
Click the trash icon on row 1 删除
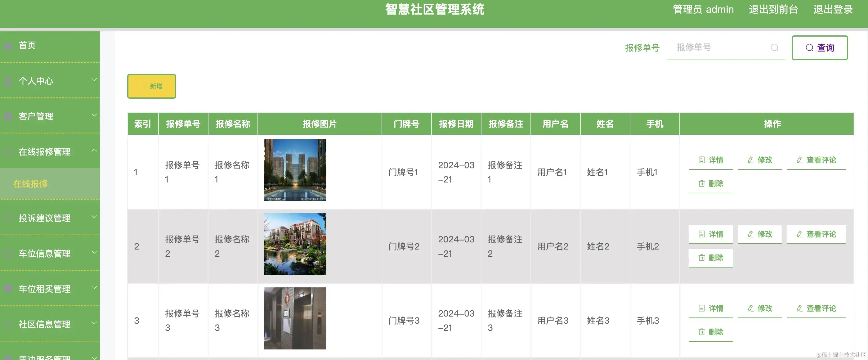(x=701, y=183)
